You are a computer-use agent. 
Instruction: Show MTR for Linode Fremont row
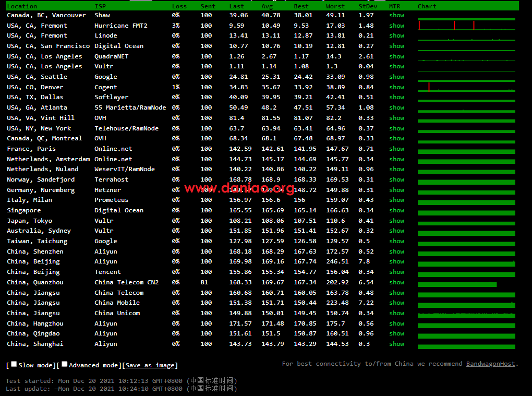click(396, 35)
